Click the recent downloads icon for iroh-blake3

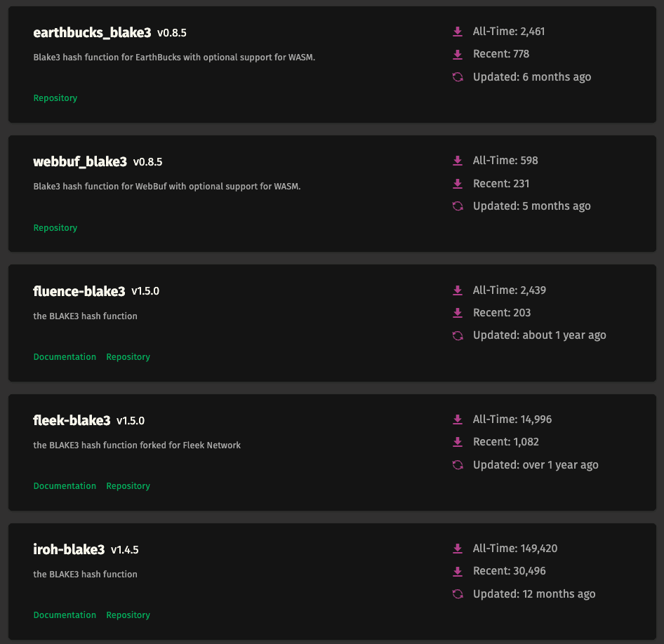(x=458, y=571)
